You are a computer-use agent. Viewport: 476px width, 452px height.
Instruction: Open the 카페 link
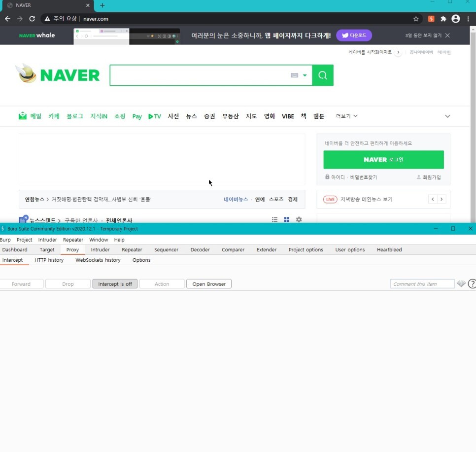(x=54, y=116)
